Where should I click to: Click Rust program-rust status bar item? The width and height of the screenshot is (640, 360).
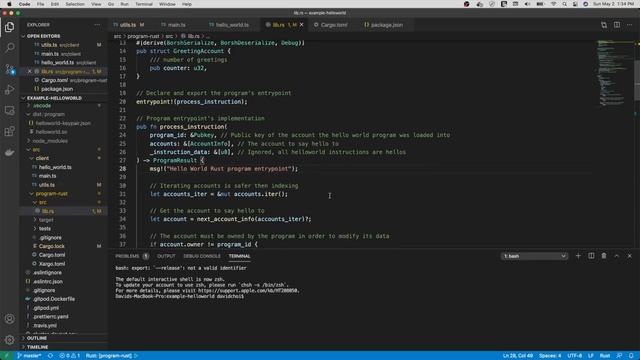(112, 356)
